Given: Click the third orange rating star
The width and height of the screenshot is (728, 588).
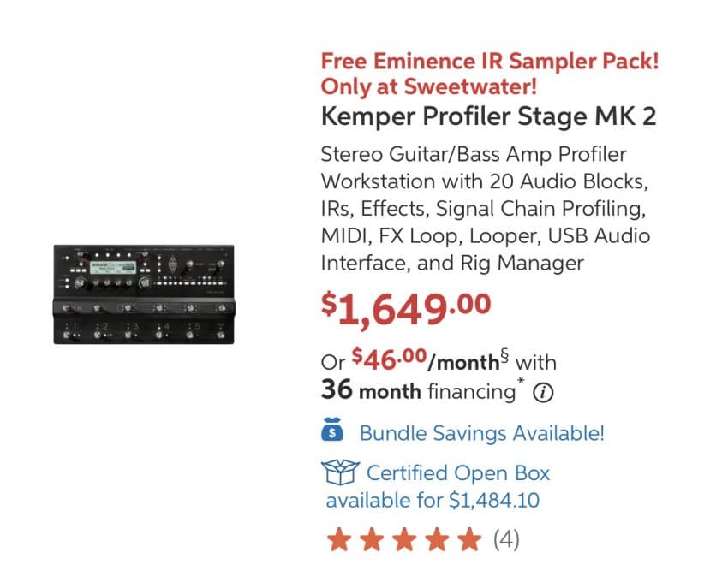Looking at the screenshot, I should (404, 539).
